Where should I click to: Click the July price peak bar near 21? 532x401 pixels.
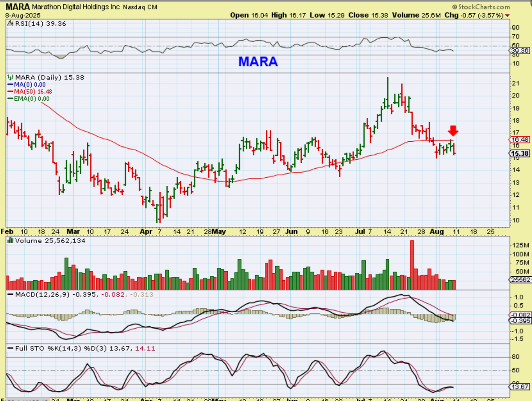[388, 93]
